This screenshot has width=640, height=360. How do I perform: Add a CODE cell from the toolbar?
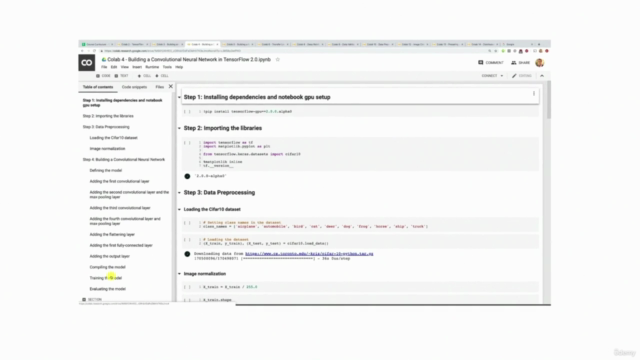[x=103, y=76]
